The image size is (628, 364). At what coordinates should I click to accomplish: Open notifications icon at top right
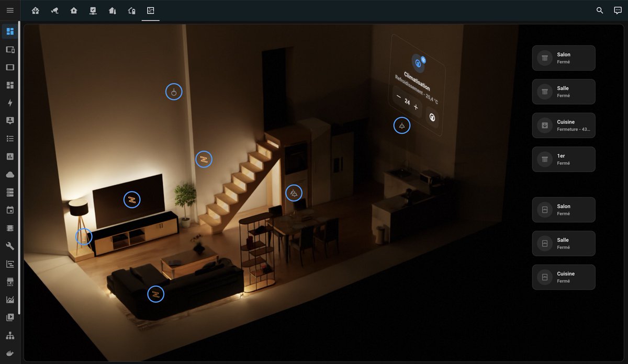pos(619,10)
